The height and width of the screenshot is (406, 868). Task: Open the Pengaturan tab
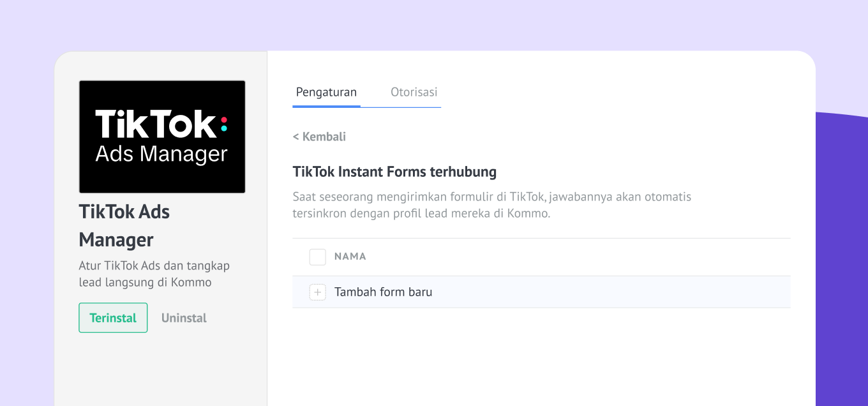click(x=326, y=92)
